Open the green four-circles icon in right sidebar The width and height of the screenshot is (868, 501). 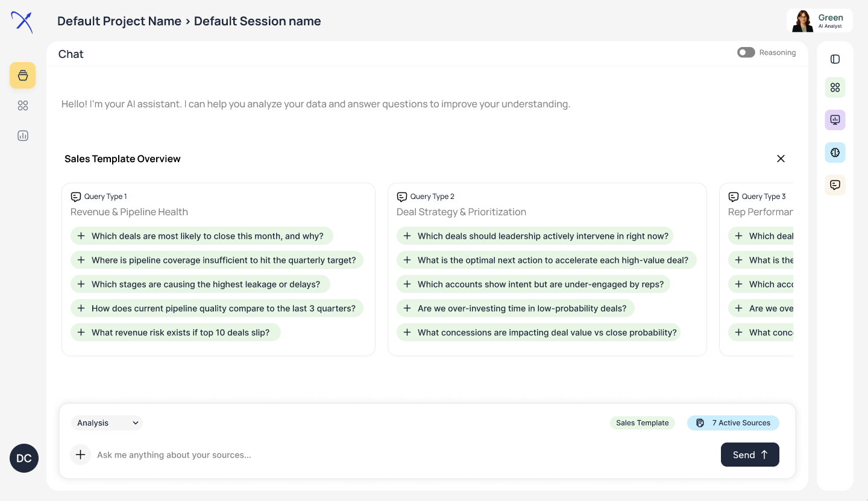[835, 87]
